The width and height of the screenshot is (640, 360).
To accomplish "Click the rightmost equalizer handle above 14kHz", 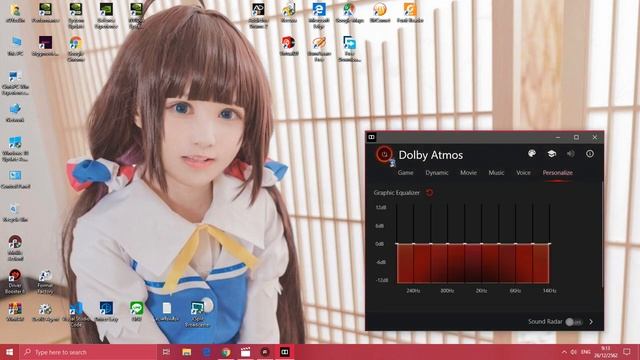I will click(x=549, y=244).
